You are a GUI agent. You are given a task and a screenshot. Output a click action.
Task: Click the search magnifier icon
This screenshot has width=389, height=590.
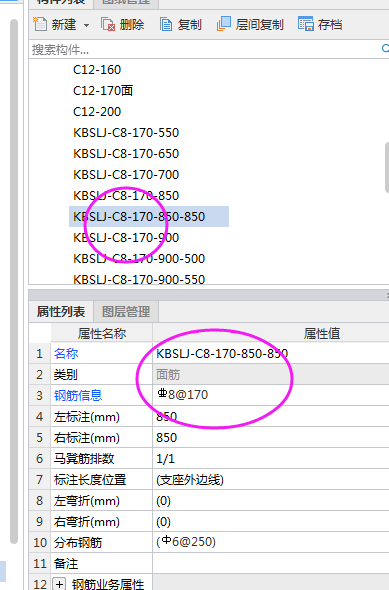[385, 49]
